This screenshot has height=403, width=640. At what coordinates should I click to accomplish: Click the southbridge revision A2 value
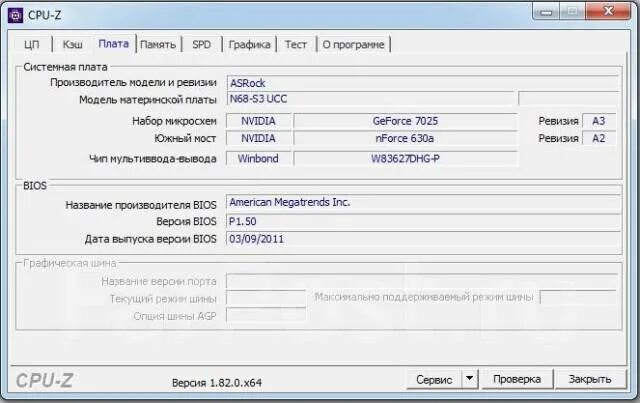tap(599, 138)
